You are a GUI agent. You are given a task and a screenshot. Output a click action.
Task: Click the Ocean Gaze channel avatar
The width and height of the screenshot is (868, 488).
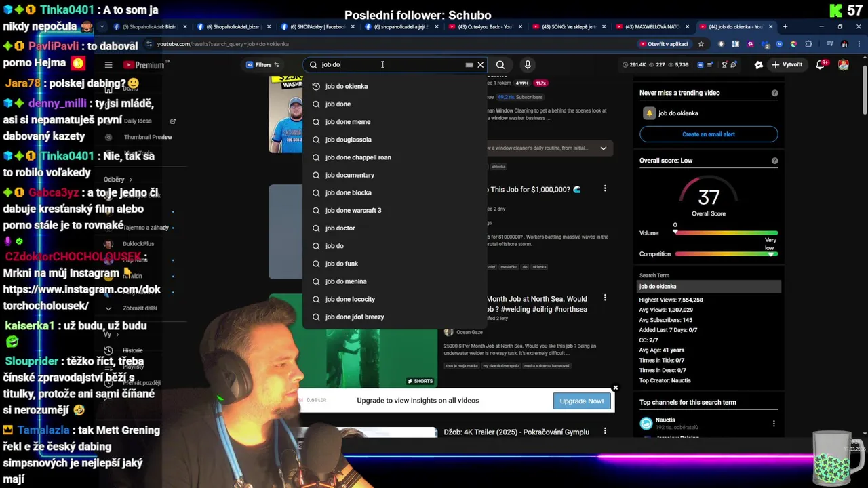(449, 332)
